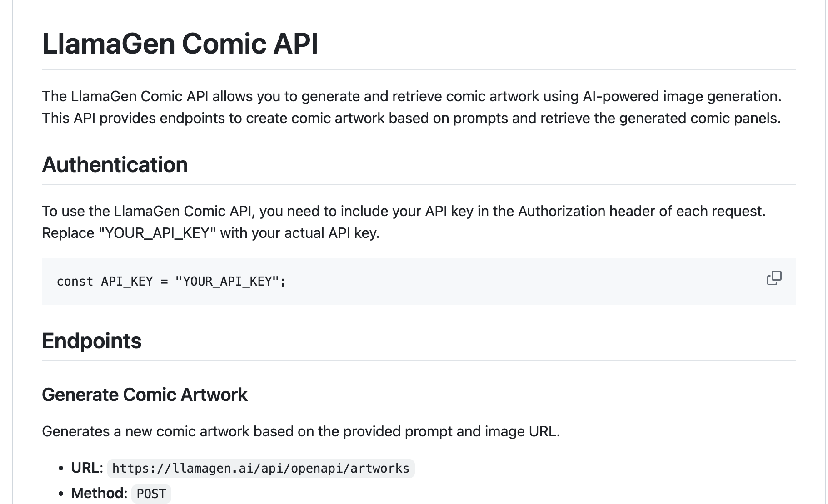Click the artworks endpoint URL code
This screenshot has height=504, width=828.
pyautogui.click(x=260, y=468)
